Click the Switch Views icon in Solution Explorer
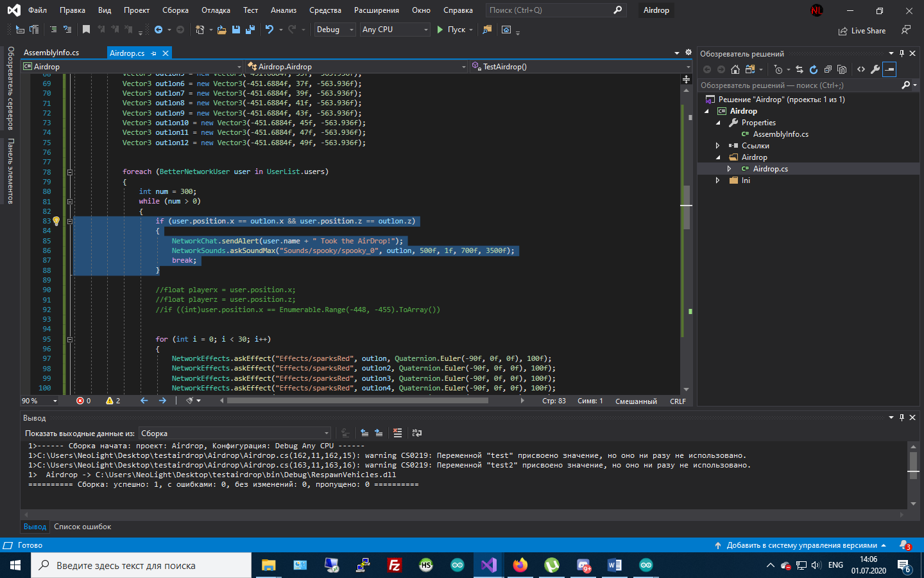 click(x=749, y=69)
